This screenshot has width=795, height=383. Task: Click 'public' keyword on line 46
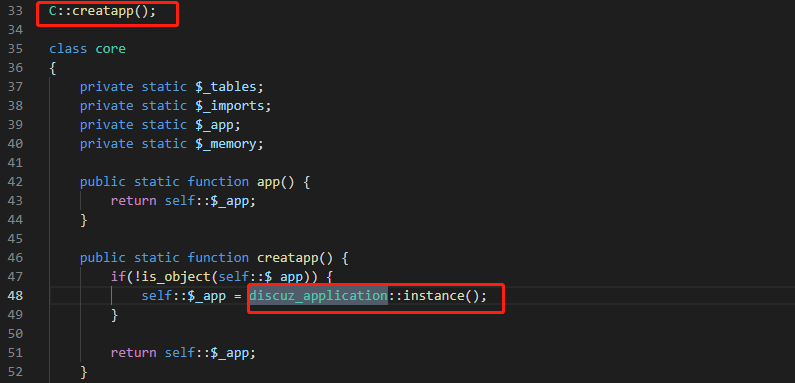point(102,258)
